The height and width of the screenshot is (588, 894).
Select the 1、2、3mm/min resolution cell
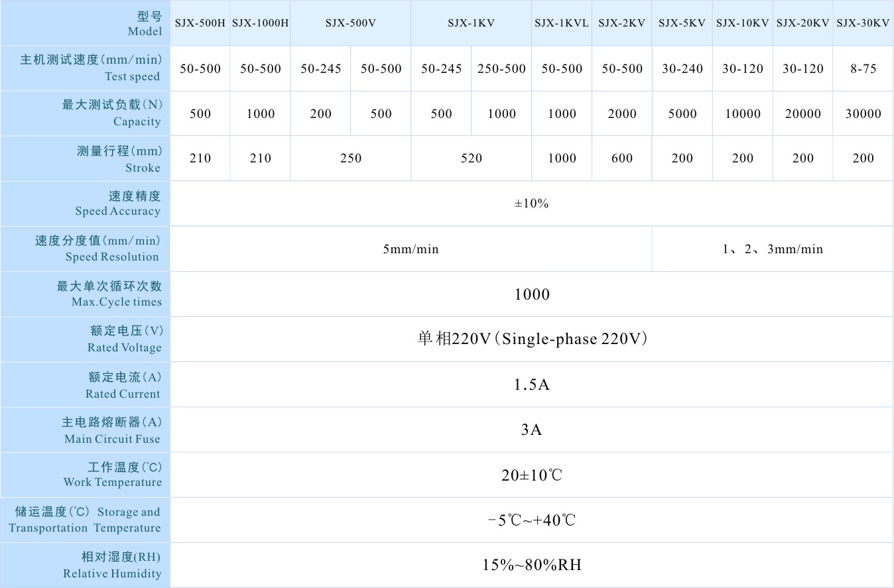[x=773, y=249]
